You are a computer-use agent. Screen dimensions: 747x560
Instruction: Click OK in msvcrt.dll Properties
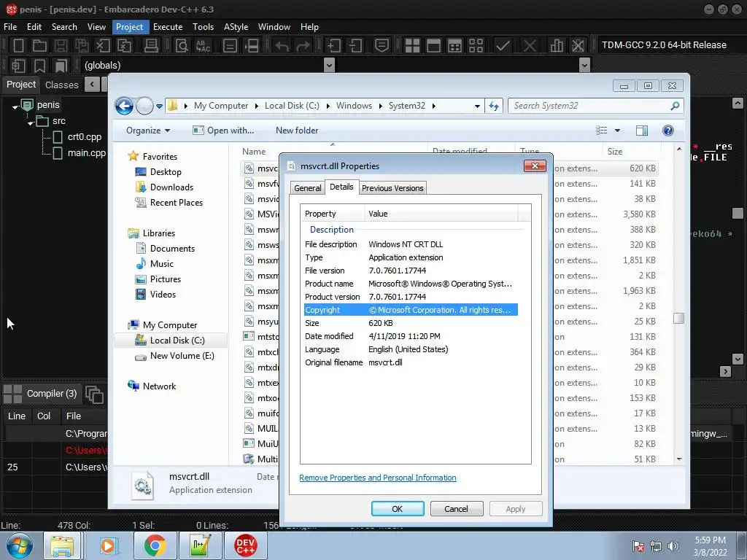398,509
